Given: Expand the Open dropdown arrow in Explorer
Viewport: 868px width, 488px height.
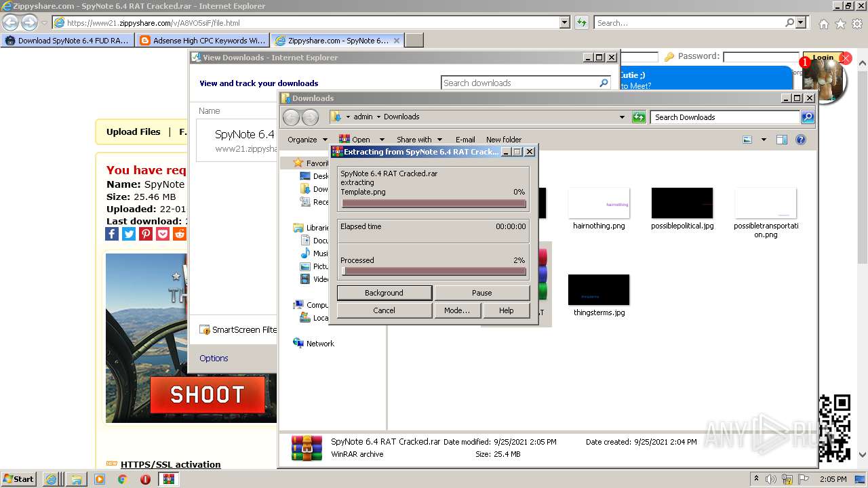Looking at the screenshot, I should pyautogui.click(x=382, y=140).
